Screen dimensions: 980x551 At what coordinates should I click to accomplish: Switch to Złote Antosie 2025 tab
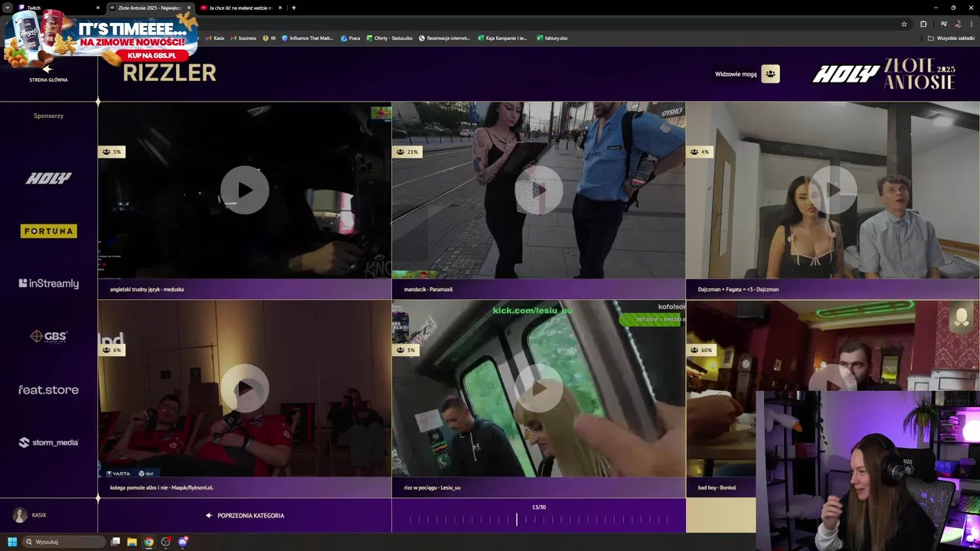[149, 8]
